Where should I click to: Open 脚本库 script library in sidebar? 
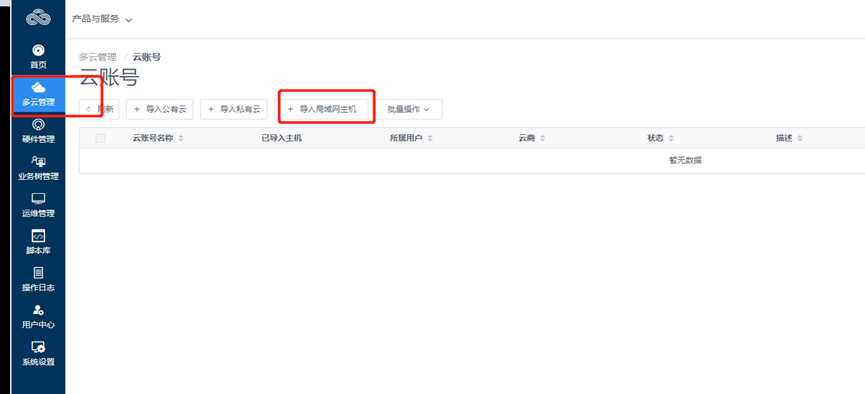click(x=38, y=242)
